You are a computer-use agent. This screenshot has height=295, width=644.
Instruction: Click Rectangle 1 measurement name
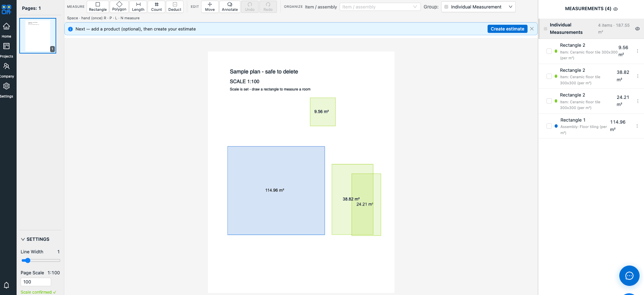click(573, 120)
